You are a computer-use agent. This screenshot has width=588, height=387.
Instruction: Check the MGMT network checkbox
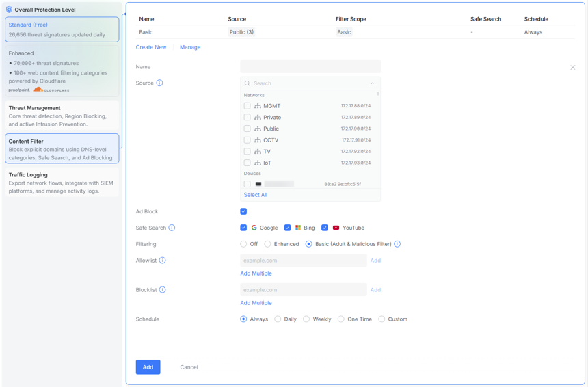pos(247,106)
